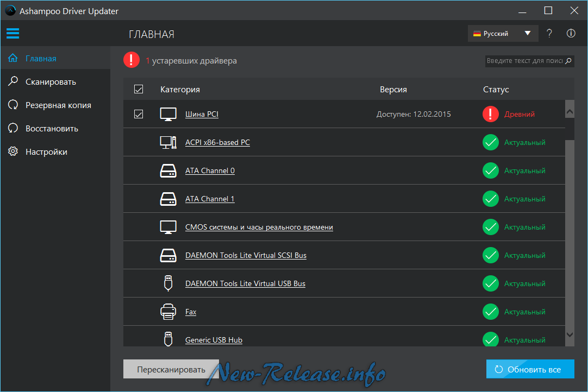Screen dimensions: 588x392
Task: Click the Пересканировать button
Action: point(171,369)
